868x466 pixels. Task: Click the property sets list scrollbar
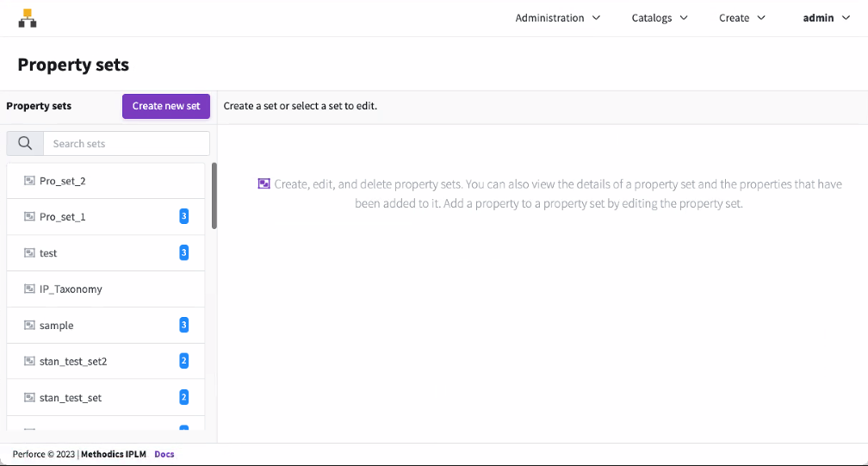click(214, 196)
